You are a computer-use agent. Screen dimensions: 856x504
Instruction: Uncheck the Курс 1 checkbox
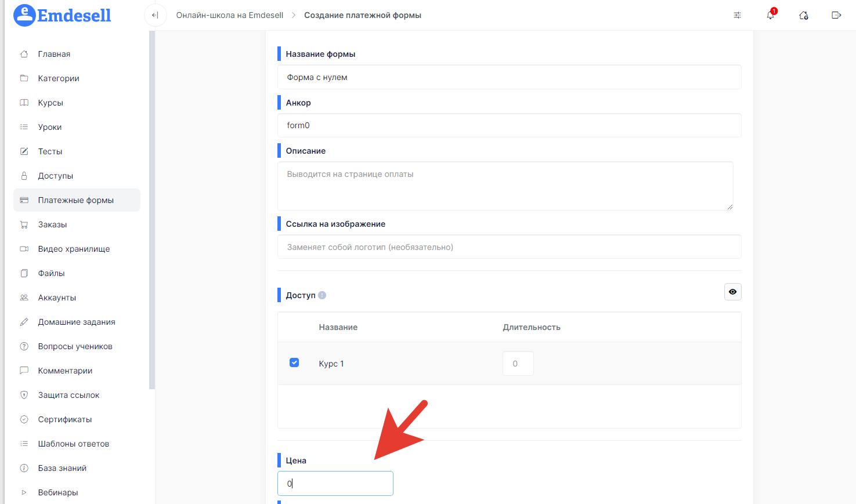[x=294, y=363]
